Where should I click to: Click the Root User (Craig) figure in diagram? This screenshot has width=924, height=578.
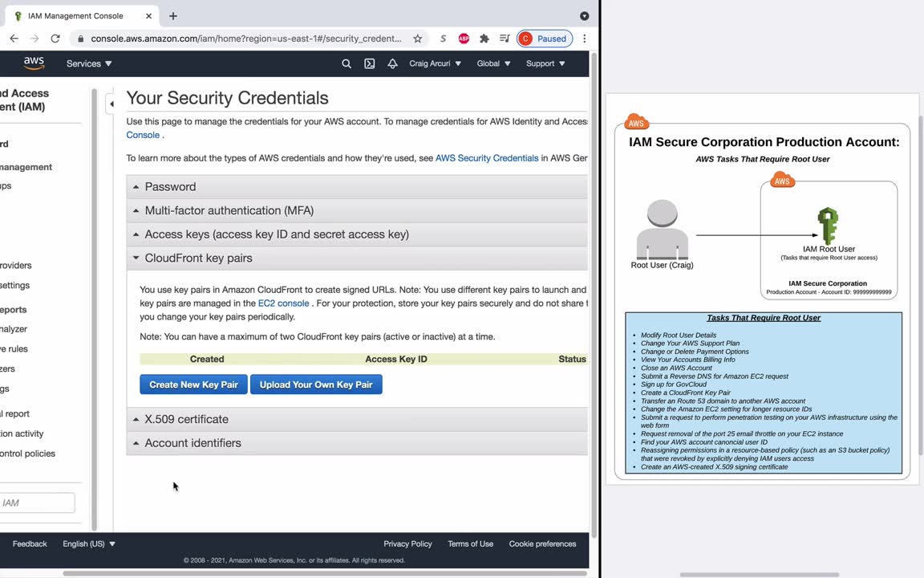[662, 230]
